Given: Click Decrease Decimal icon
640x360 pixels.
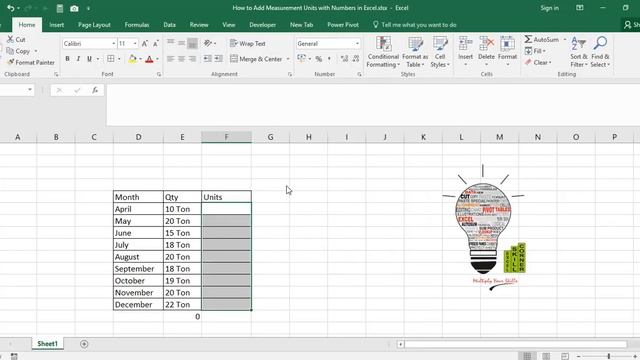Looking at the screenshot, I should [356, 59].
